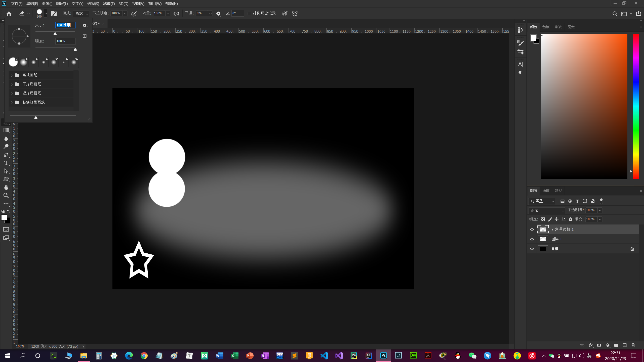The height and width of the screenshot is (362, 644).
Task: Toggle pressure for opacity icon
Action: (x=134, y=14)
